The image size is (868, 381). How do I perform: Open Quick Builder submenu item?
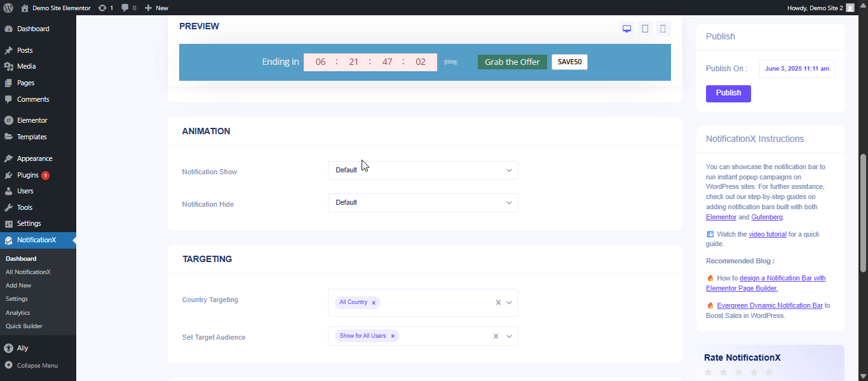point(24,326)
